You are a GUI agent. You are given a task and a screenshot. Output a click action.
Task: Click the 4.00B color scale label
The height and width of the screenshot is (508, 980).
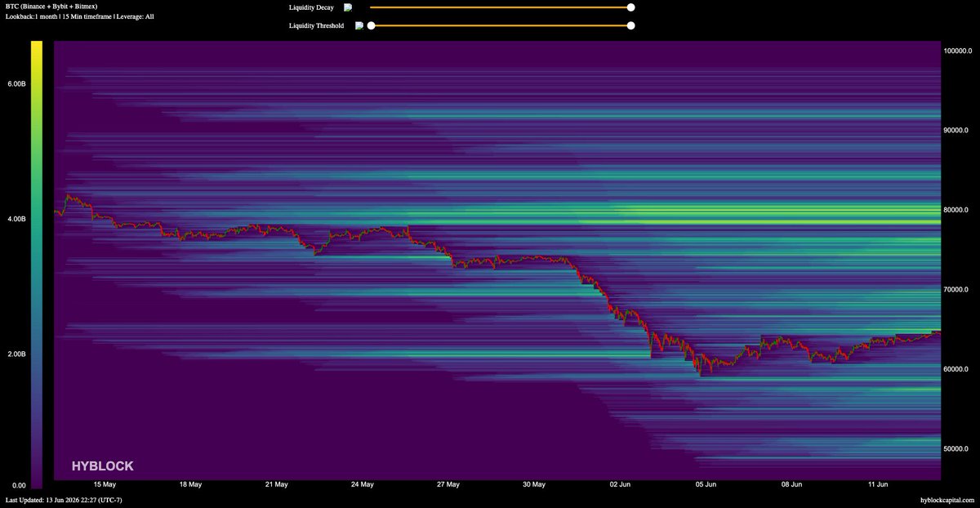click(x=17, y=219)
